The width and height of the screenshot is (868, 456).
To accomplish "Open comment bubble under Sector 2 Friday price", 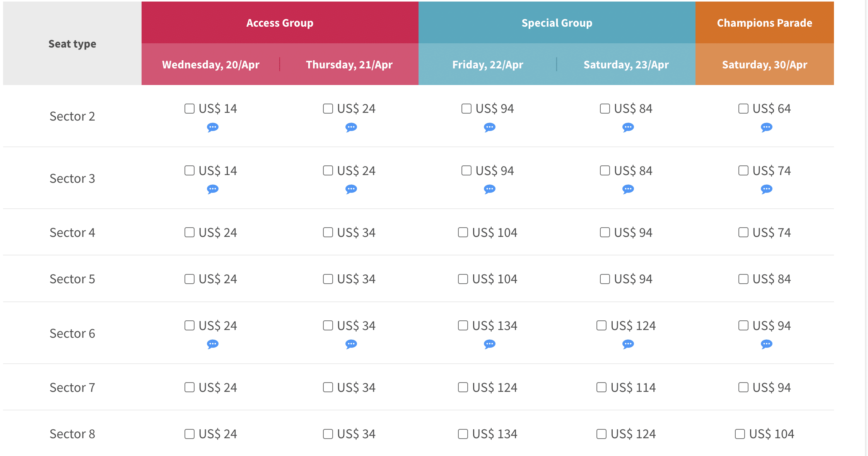I will point(490,127).
